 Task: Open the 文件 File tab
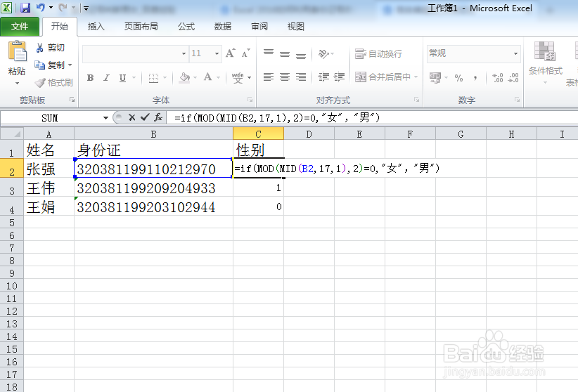pyautogui.click(x=20, y=27)
